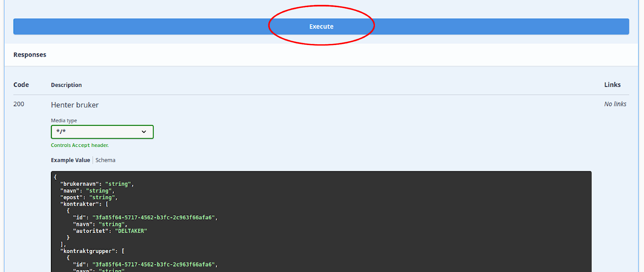Click the Henter bruker description text
The width and height of the screenshot is (644, 272).
click(75, 105)
